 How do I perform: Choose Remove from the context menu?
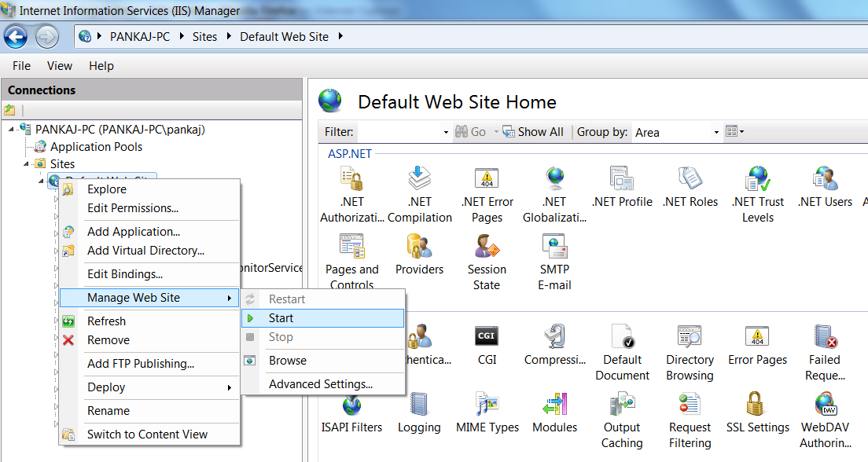point(149,340)
